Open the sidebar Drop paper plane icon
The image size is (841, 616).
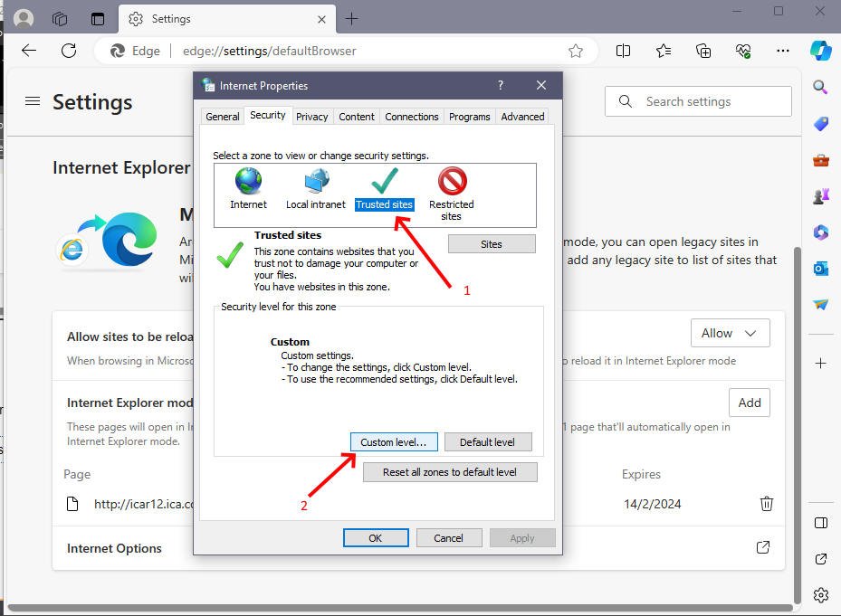tap(820, 304)
